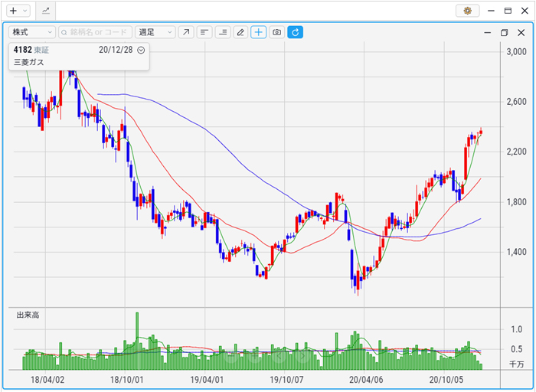This screenshot has width=536, height=392.
Task: Close the inner chart panel
Action: point(519,33)
